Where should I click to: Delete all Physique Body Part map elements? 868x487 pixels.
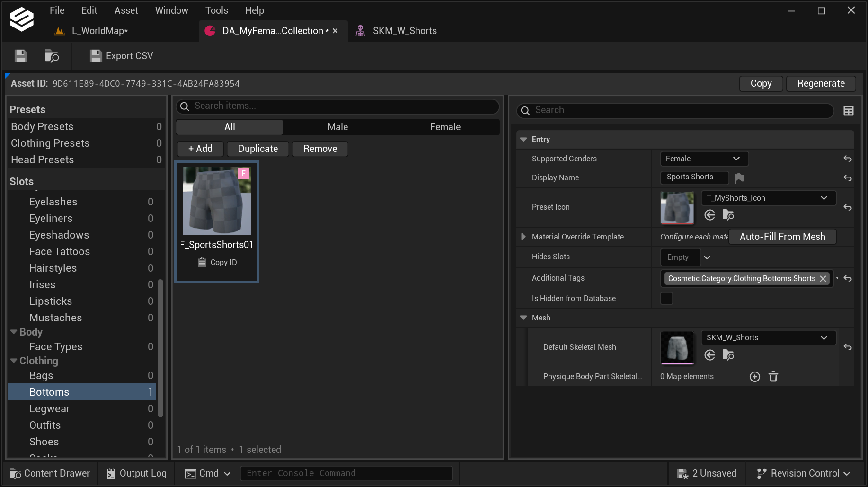coord(773,377)
